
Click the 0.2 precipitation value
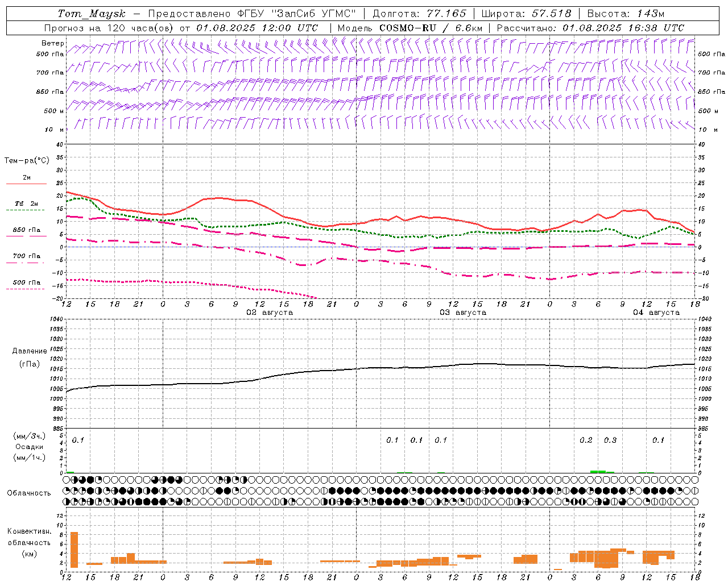[586, 440]
